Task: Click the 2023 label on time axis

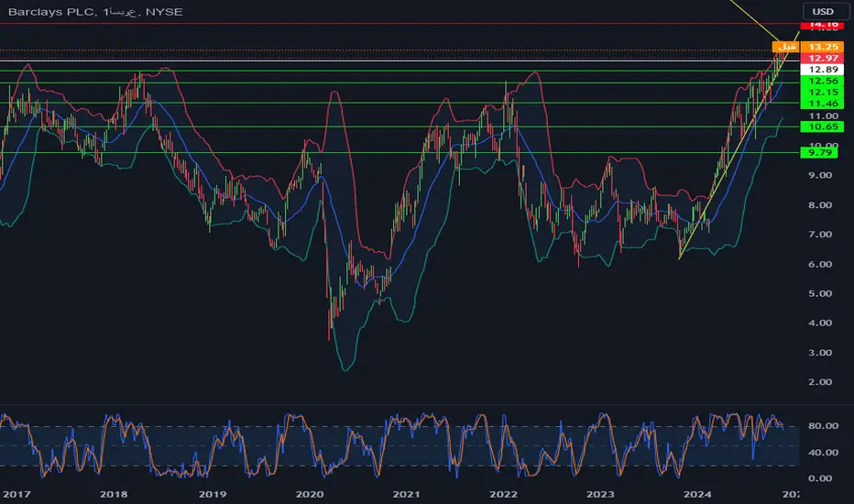Action: click(600, 494)
